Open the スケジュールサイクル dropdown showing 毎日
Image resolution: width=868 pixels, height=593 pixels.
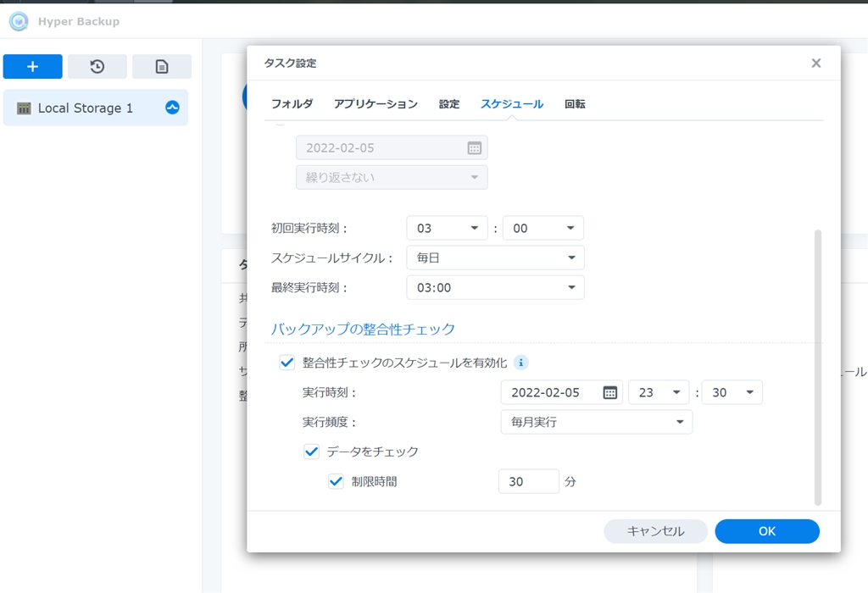coord(495,258)
